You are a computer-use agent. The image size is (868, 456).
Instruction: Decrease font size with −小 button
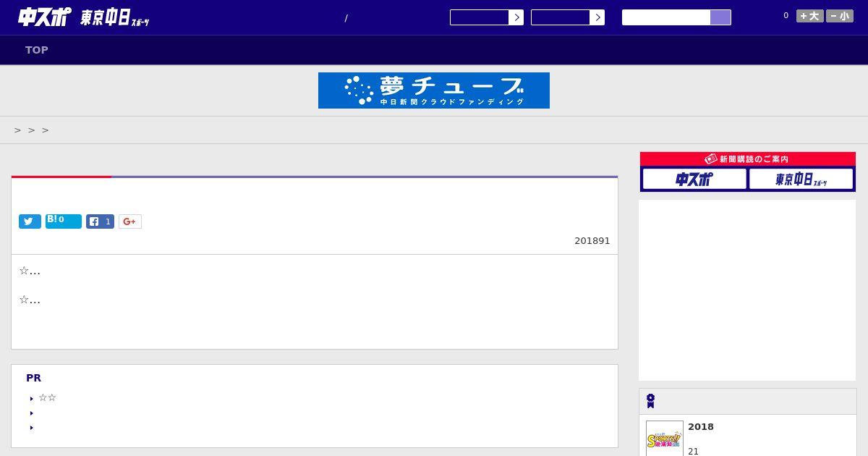point(840,16)
